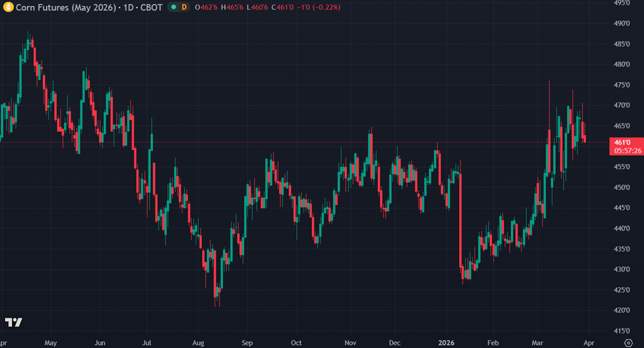Click the 2026 year label on time axis

445,343
